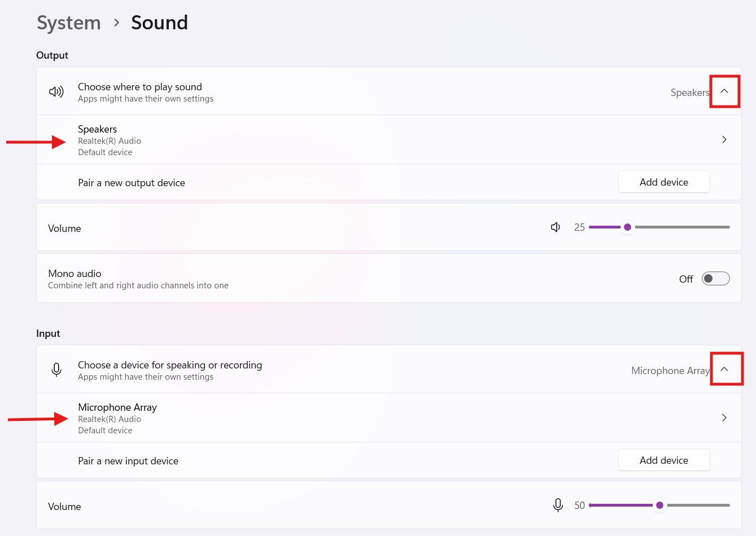Screen dimensions: 756x536
Task: Turn on the Mono audio switch
Action: 715,279
